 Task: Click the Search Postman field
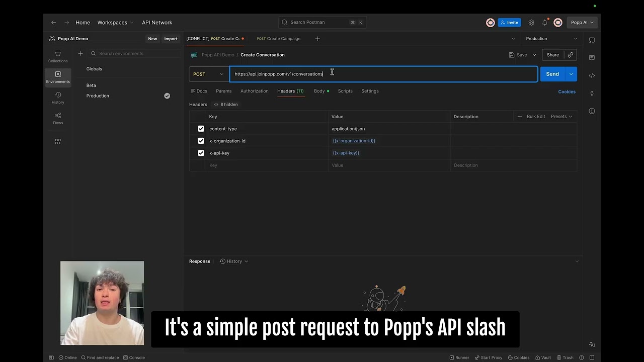(x=323, y=23)
